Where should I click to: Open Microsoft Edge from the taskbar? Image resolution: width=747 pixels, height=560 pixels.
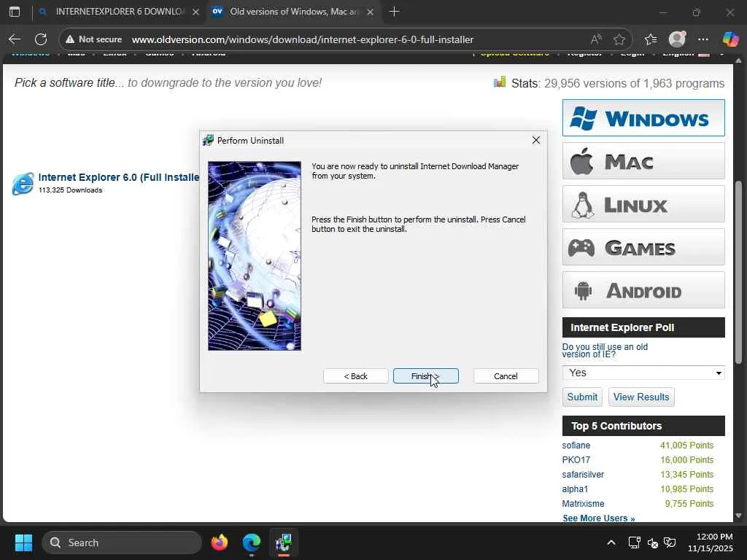pos(252,542)
